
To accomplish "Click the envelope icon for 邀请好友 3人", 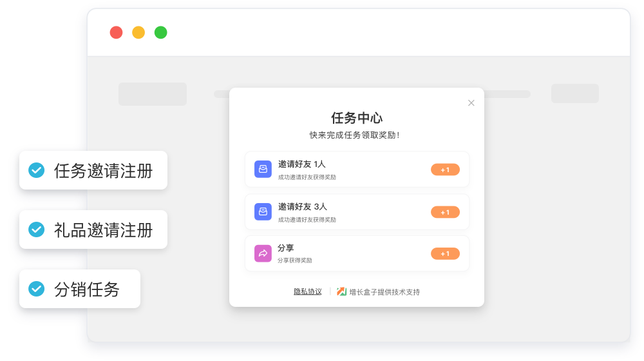I will [x=263, y=212].
